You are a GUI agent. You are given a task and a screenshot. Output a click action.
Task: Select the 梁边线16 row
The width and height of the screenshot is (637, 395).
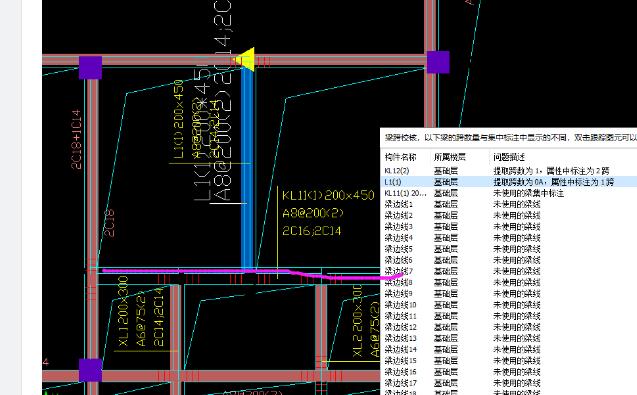click(509, 372)
